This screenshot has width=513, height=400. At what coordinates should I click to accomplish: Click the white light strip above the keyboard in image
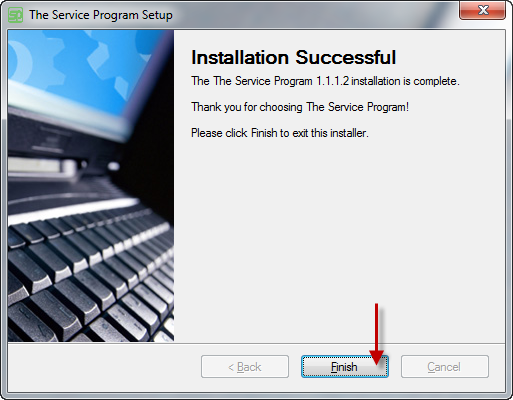pos(72,210)
